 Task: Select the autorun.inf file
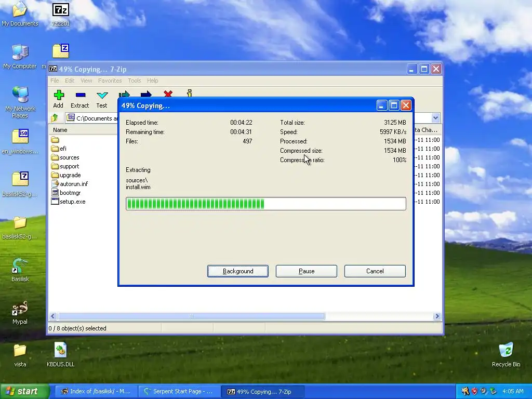pyautogui.click(x=70, y=184)
